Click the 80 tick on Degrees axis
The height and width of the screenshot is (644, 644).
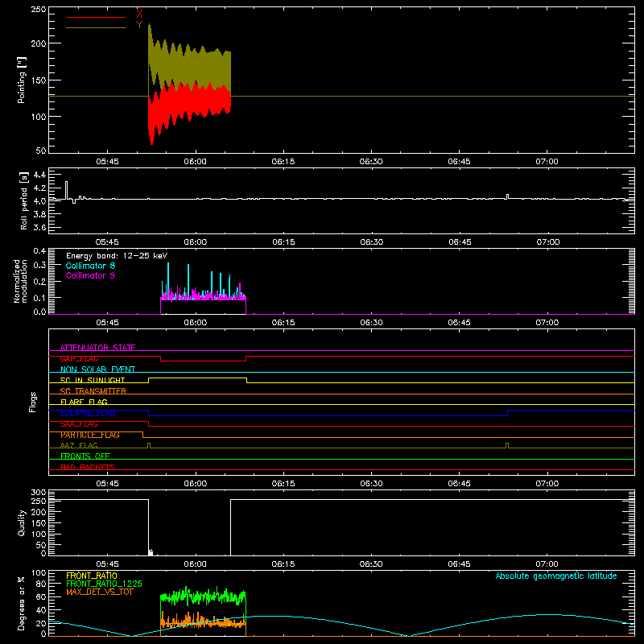41,584
